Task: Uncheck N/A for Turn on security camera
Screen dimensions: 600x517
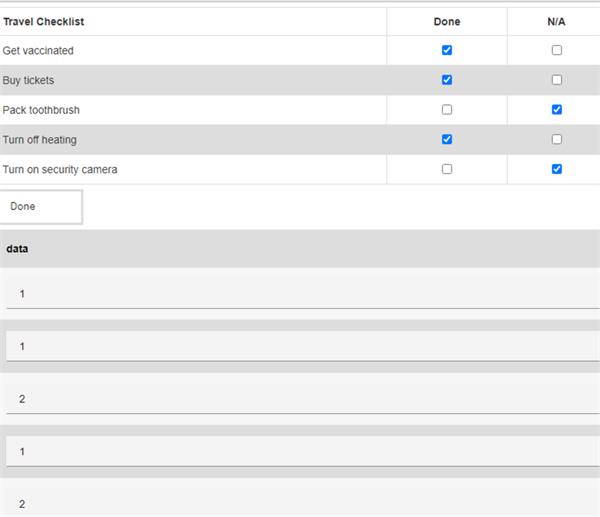Action: [556, 169]
